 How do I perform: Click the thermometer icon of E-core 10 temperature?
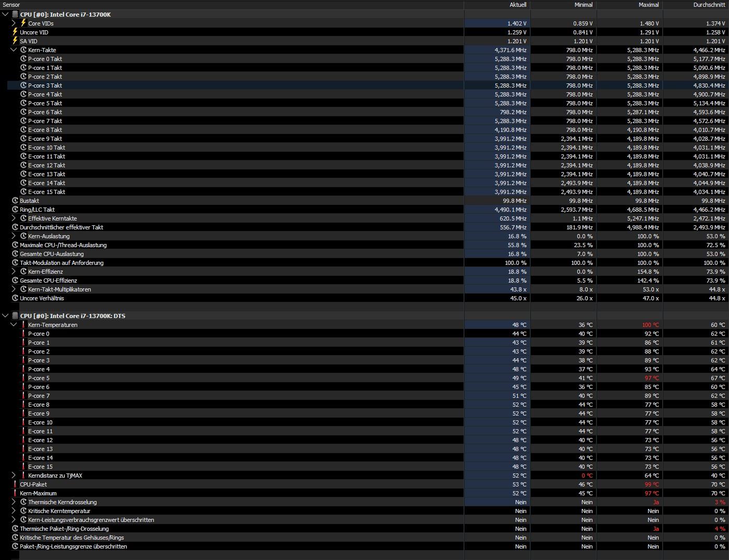click(23, 422)
